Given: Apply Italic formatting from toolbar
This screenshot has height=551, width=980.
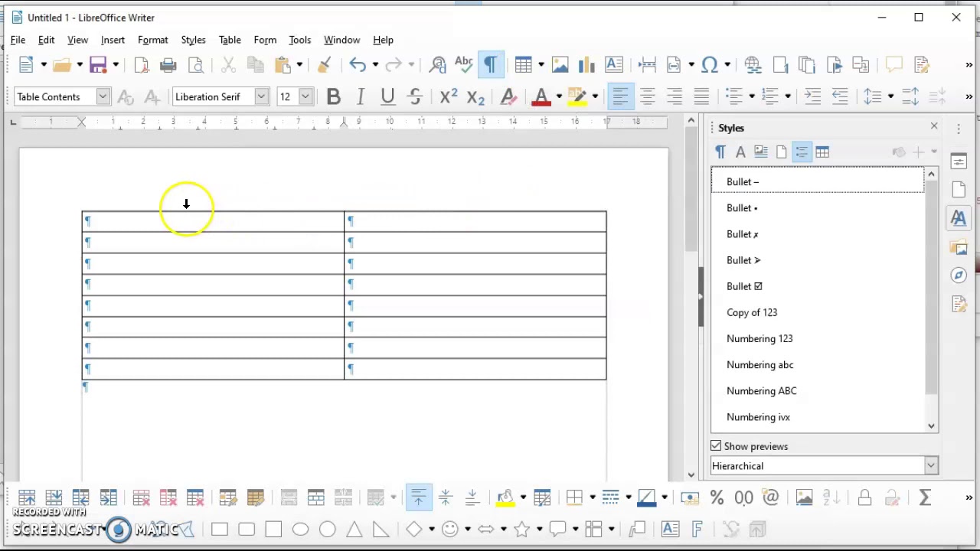Looking at the screenshot, I should click(360, 96).
